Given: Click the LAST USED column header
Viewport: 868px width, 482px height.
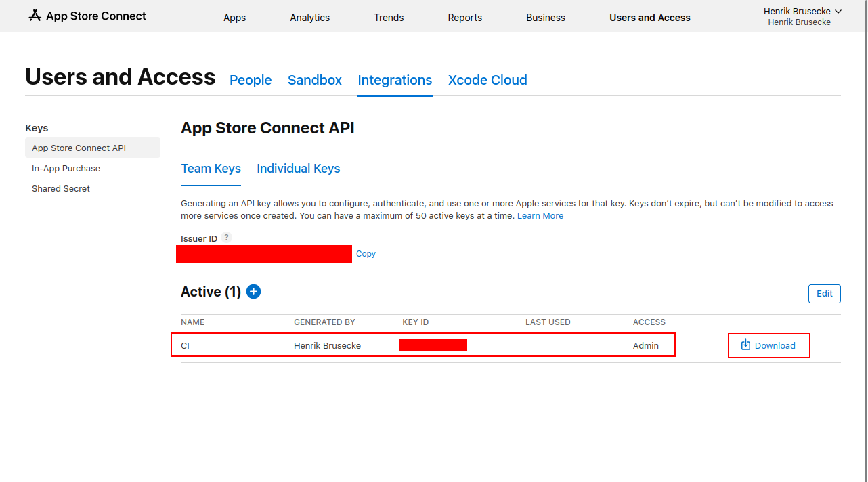Looking at the screenshot, I should coord(548,322).
